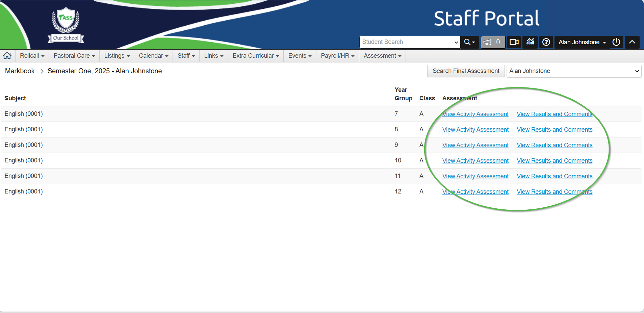
Task: Click the Markbook breadcrumb link
Action: tap(20, 71)
